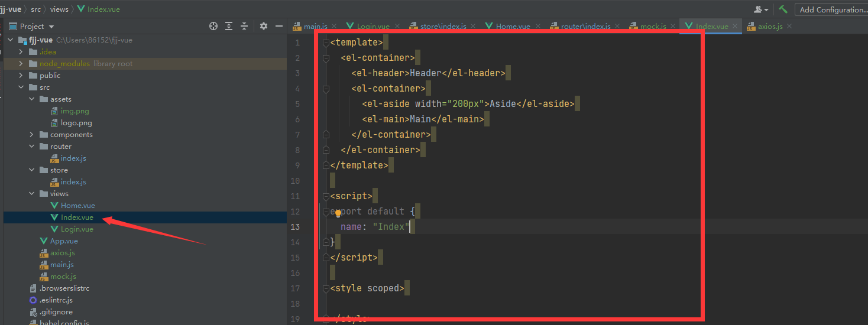Click the src breadcrumb in navigation bar
Viewport: 868px width, 325px height.
point(35,9)
